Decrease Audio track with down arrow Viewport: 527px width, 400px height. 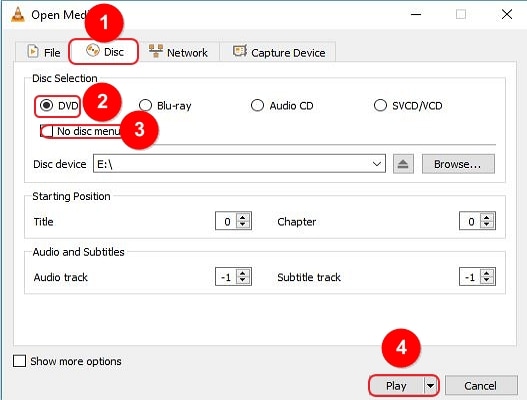click(243, 281)
